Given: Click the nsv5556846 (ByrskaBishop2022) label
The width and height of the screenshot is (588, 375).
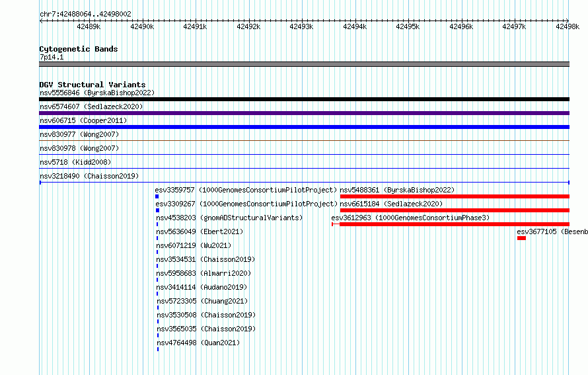Looking at the screenshot, I should [97, 93].
